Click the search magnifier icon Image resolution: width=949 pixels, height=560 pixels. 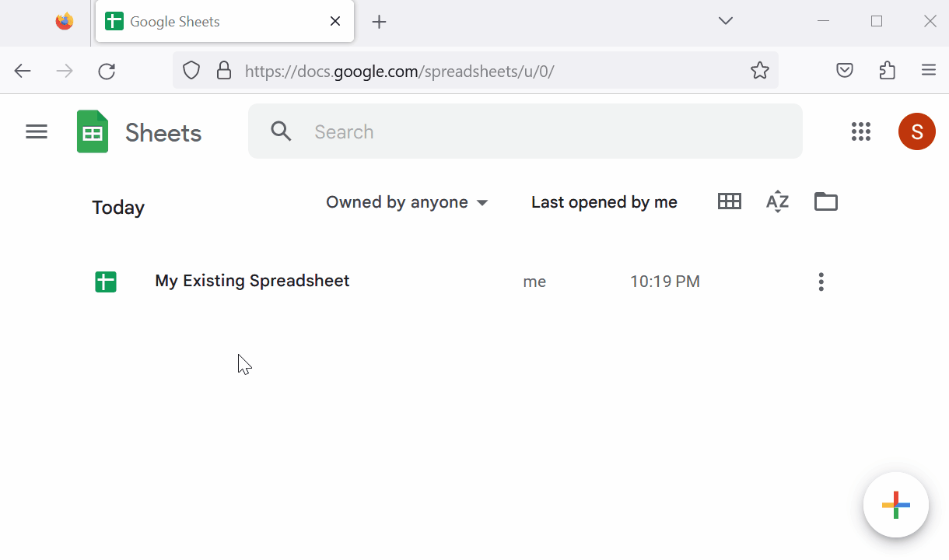tap(281, 131)
